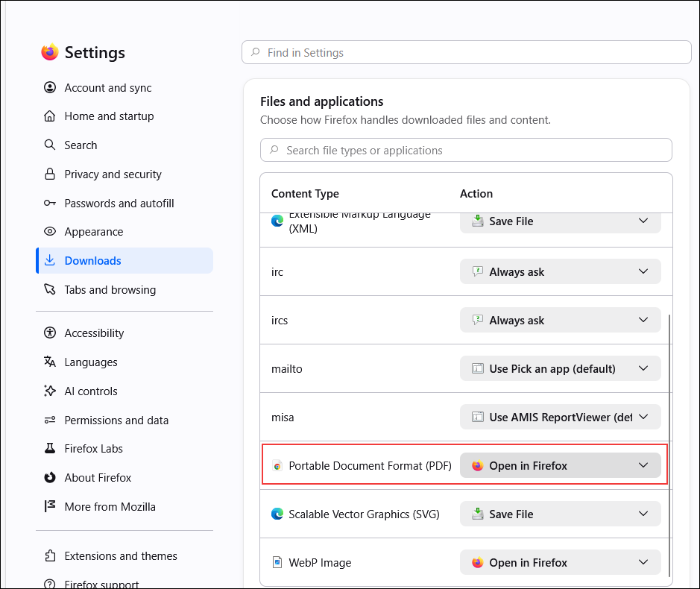Go to Home and startup settings

coord(124,116)
